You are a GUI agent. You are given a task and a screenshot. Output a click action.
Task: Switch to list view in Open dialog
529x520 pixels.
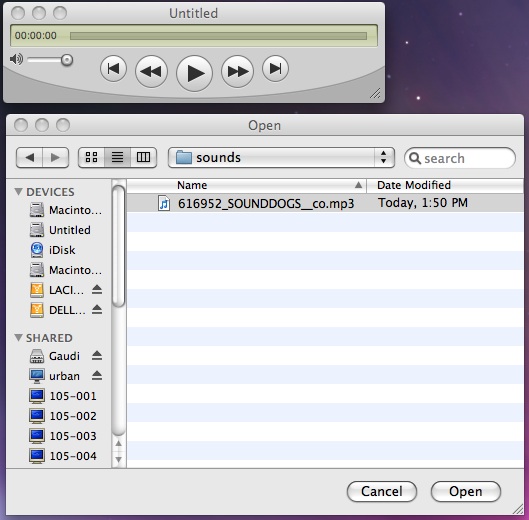pos(117,157)
